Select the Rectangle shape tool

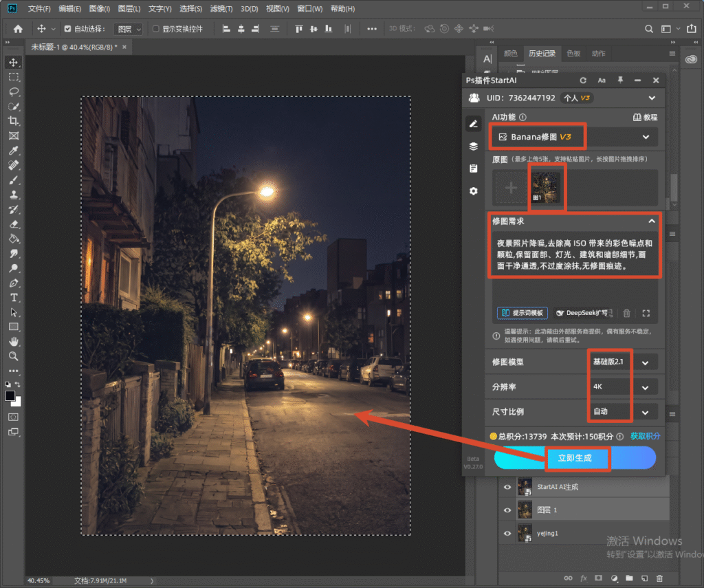point(14,327)
